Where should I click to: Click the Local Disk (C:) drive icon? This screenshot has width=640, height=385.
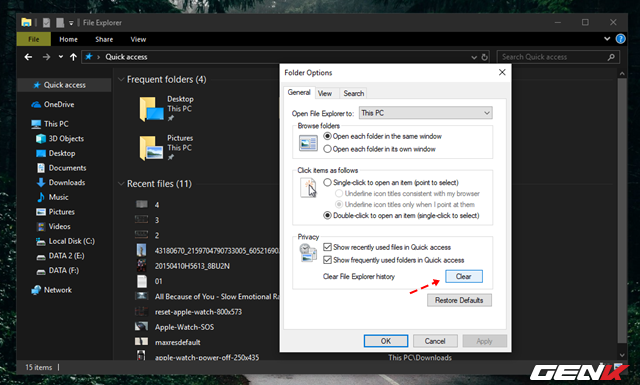point(41,241)
